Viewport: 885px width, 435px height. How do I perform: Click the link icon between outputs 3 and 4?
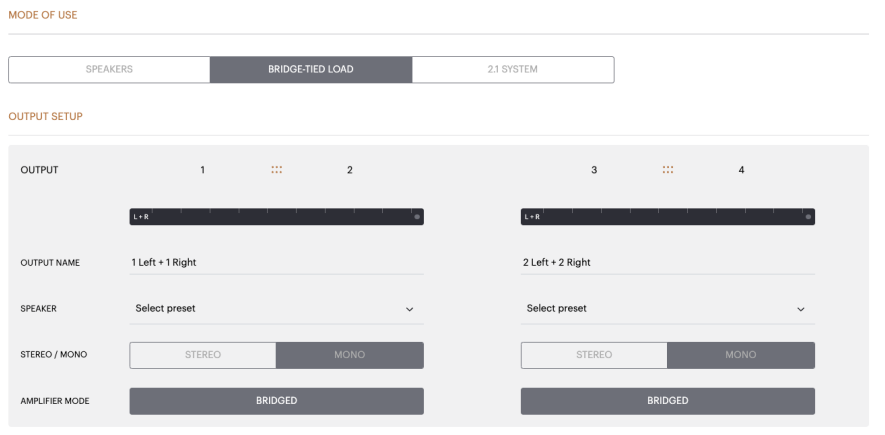point(668,170)
